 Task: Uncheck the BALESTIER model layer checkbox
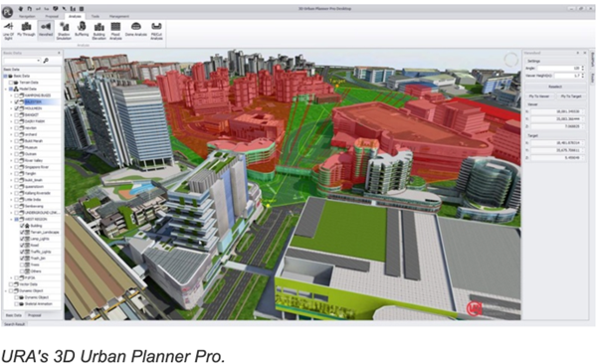click(x=17, y=102)
